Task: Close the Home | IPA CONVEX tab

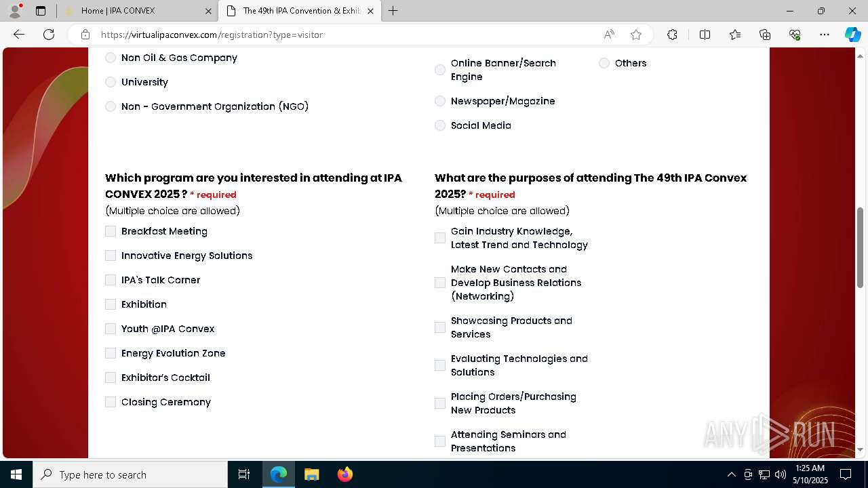Action: tap(209, 11)
